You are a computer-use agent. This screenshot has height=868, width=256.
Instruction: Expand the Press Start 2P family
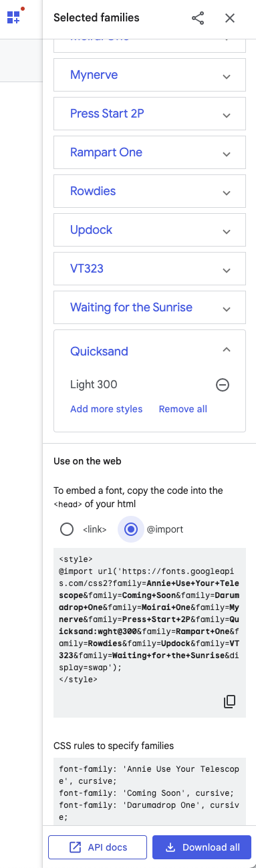coord(227,115)
